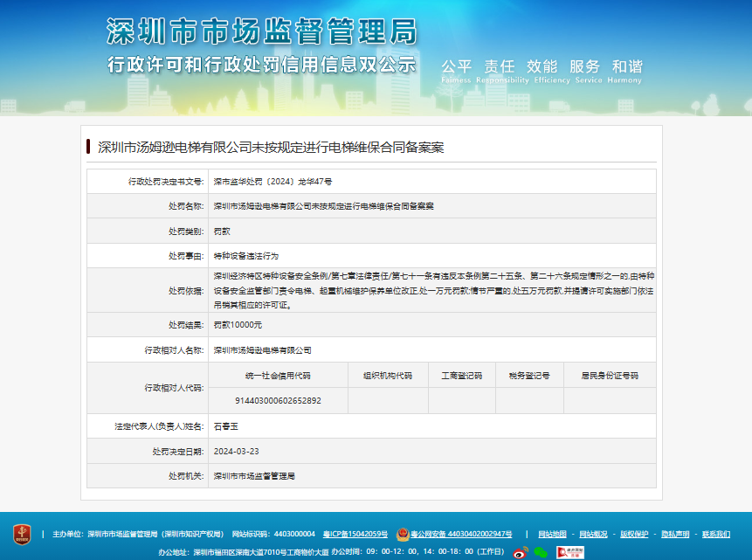Go to 网站地图 in footer
This screenshot has width=752, height=560.
click(x=552, y=534)
